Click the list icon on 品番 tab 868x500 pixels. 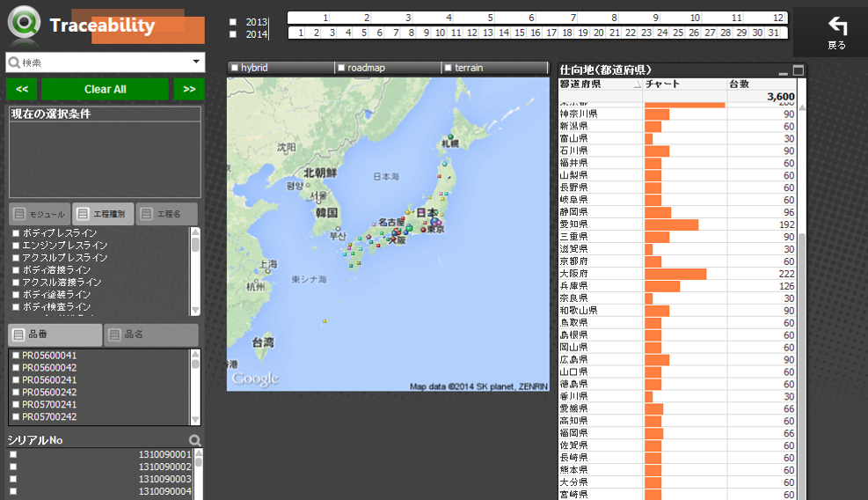pyautogui.click(x=18, y=335)
